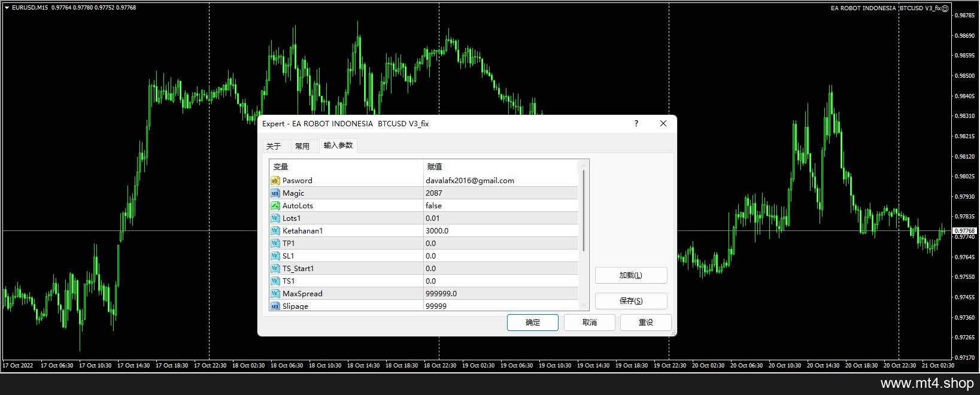This screenshot has height=395, width=980.
Task: Click the current price label 0.97768
Action: (964, 230)
